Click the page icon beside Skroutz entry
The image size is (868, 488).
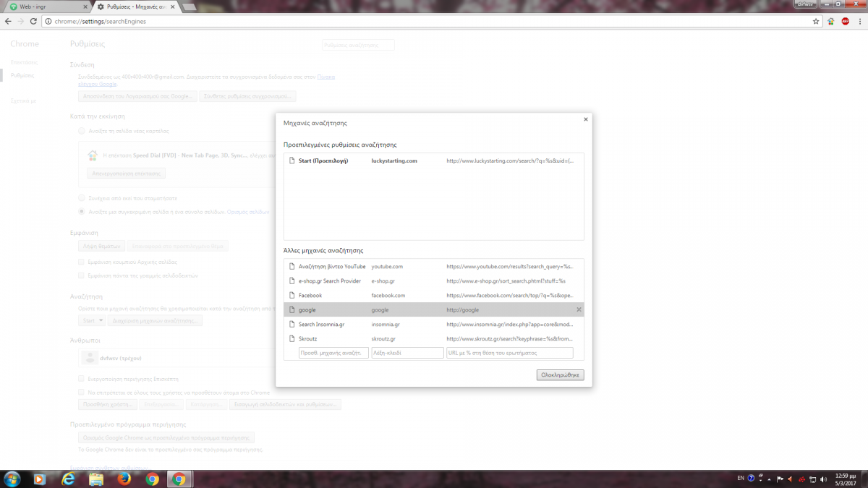coord(292,339)
